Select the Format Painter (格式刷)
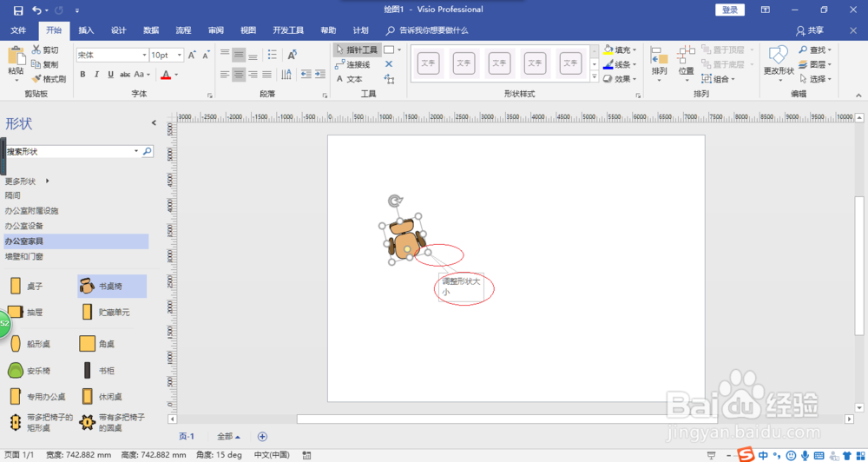Screen dimensions: 868x462 pyautogui.click(x=49, y=79)
